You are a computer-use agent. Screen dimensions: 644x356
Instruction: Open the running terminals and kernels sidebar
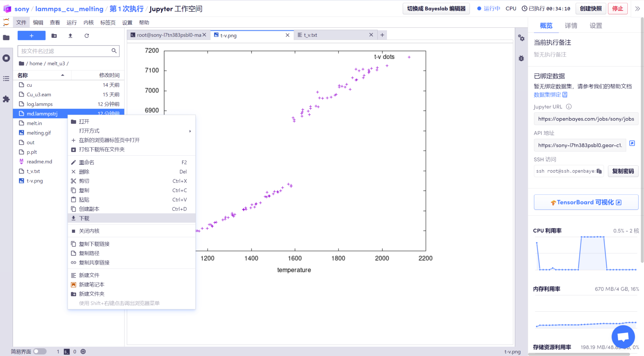(x=6, y=58)
